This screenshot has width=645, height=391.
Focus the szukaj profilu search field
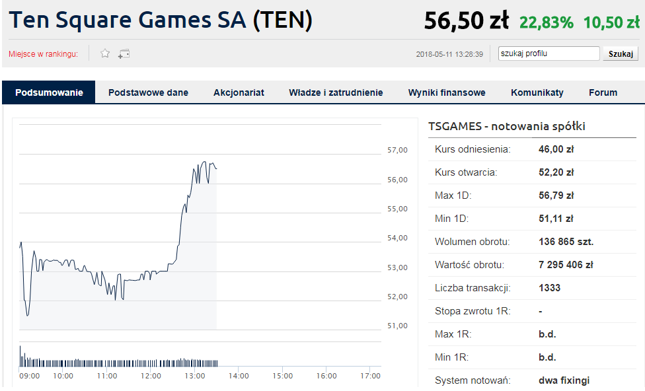[x=548, y=53]
